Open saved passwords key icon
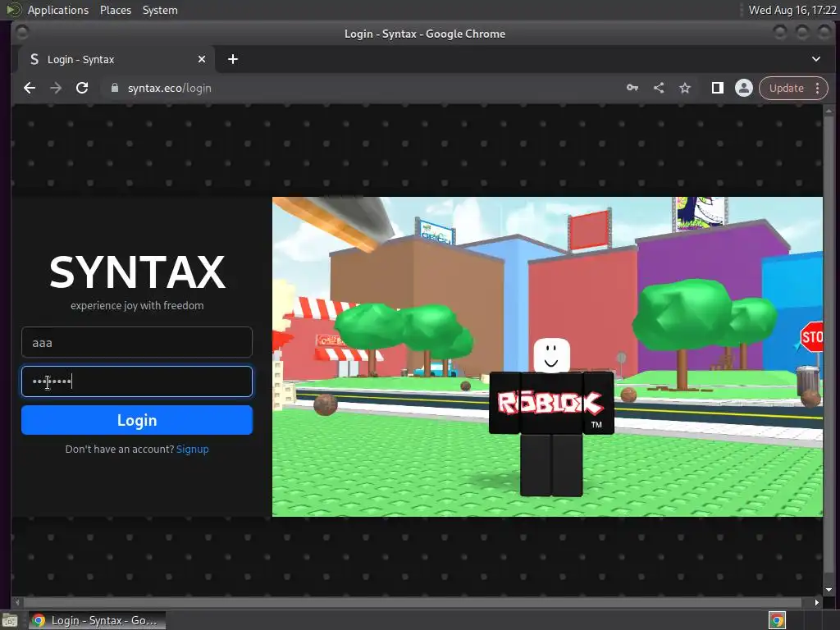This screenshot has height=630, width=840. point(632,88)
